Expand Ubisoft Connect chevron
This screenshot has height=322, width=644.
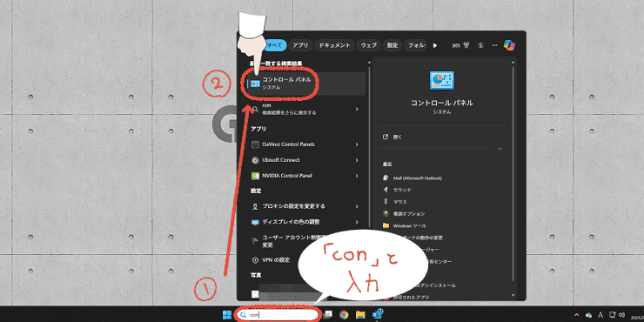click(357, 160)
